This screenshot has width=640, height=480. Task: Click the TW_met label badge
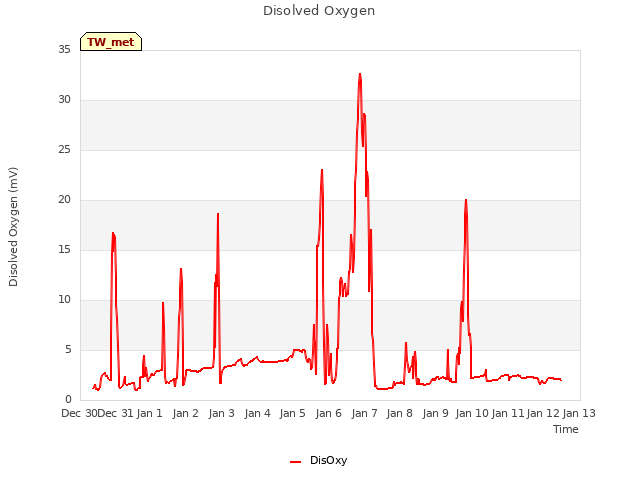click(x=111, y=42)
